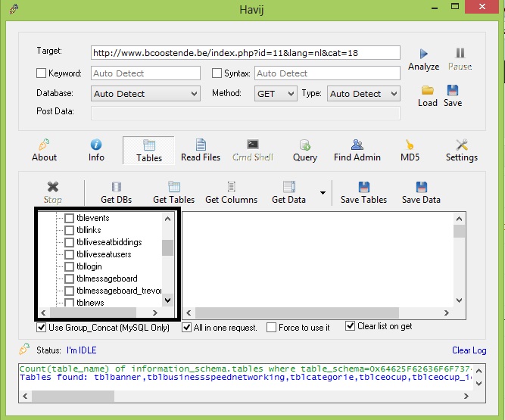505x420 pixels.
Task: Maximize the Havij window
Action: tap(455, 7)
